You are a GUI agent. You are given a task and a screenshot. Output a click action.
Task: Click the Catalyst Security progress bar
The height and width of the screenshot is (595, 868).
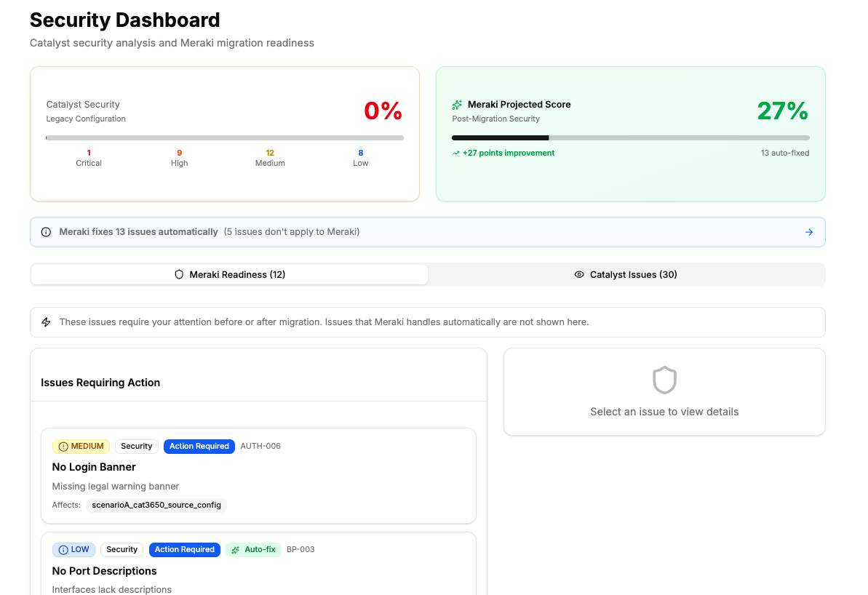click(x=224, y=137)
